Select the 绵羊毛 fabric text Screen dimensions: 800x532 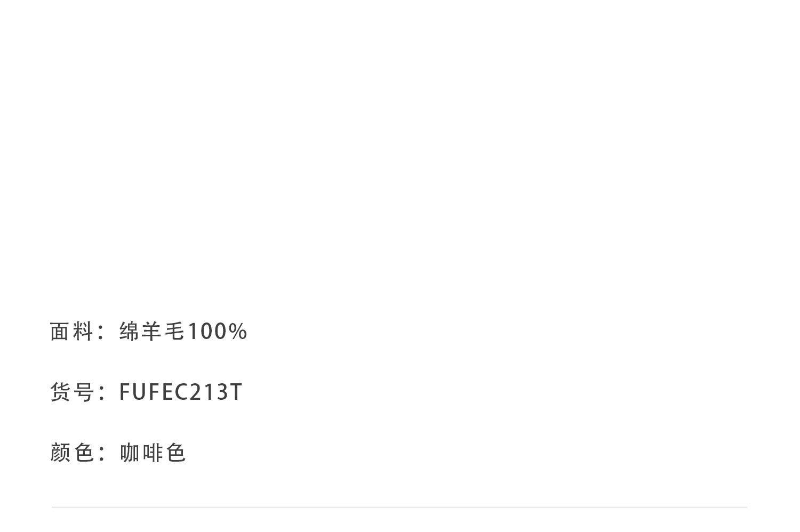pyautogui.click(x=152, y=331)
